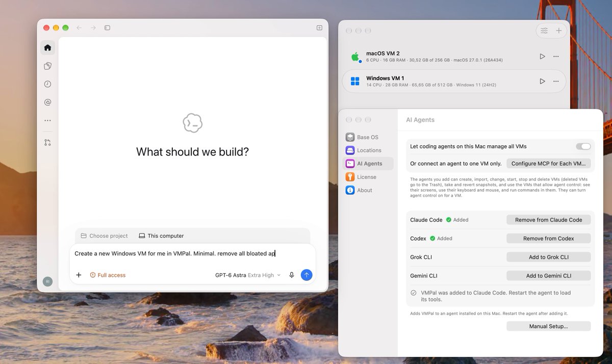Go forward with the right arrow

pos(93,28)
